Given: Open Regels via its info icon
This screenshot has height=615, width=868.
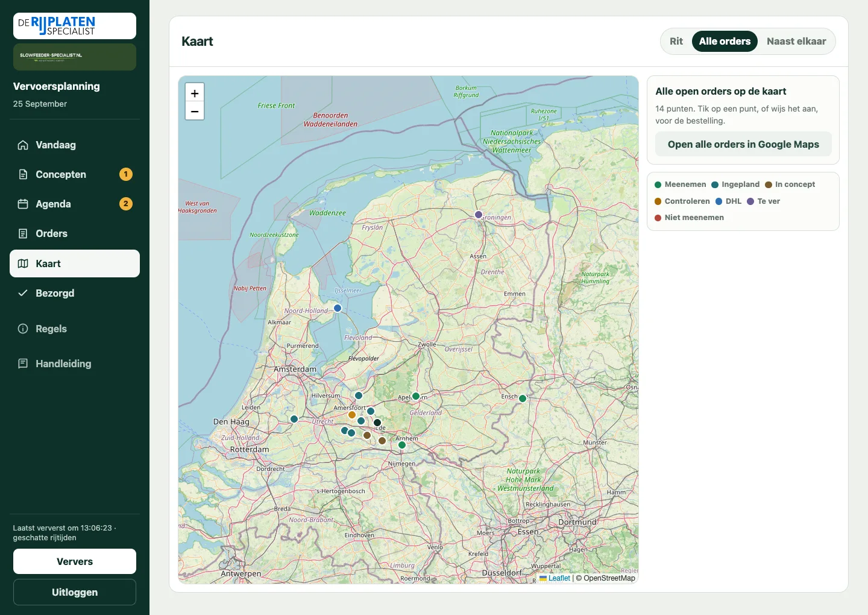Looking at the screenshot, I should [x=23, y=329].
